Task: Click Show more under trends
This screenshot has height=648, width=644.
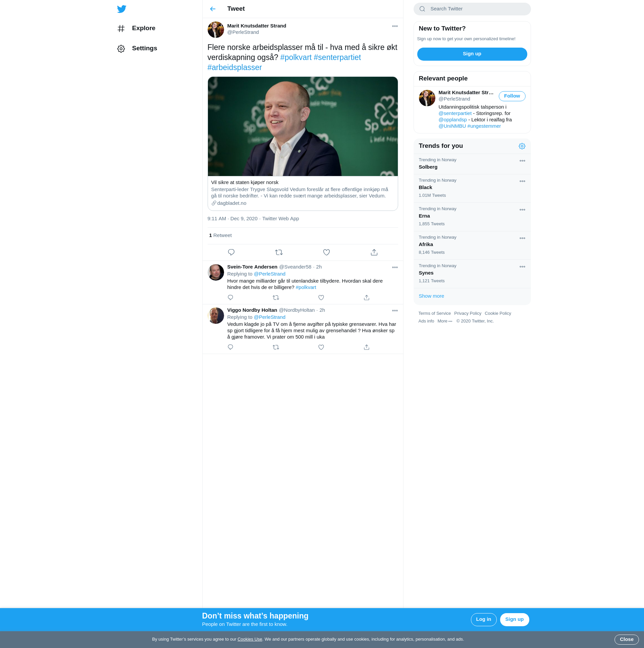Action: pyautogui.click(x=431, y=296)
